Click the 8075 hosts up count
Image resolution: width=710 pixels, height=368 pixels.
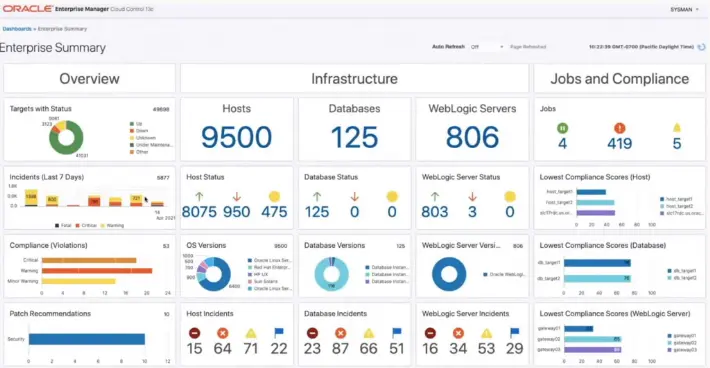click(x=199, y=212)
